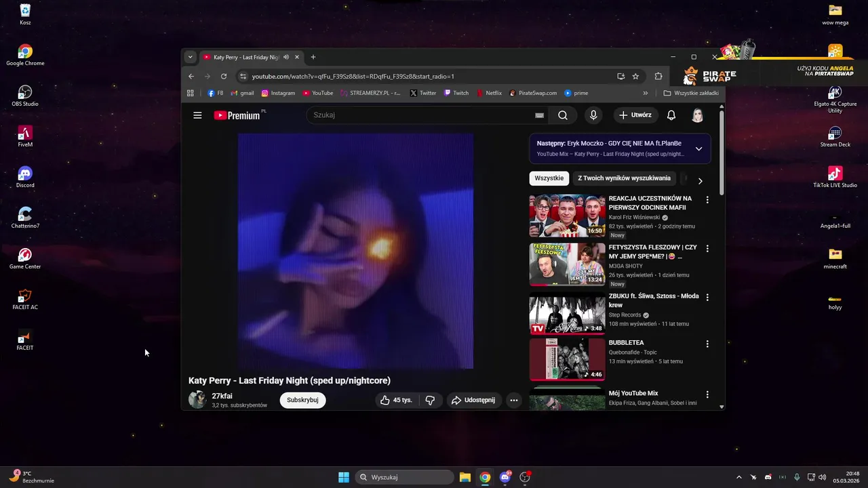Open options for BUBBLETEA video
The height and width of the screenshot is (488, 868).
(x=707, y=344)
